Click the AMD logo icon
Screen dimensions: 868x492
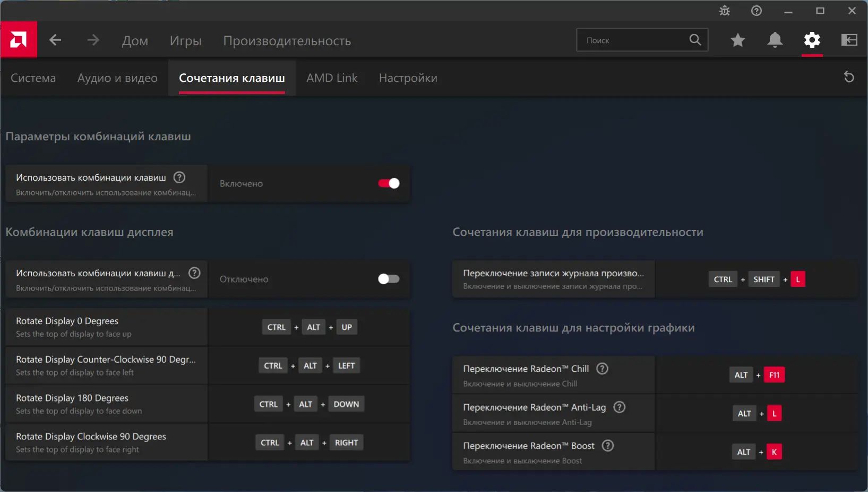coord(19,39)
